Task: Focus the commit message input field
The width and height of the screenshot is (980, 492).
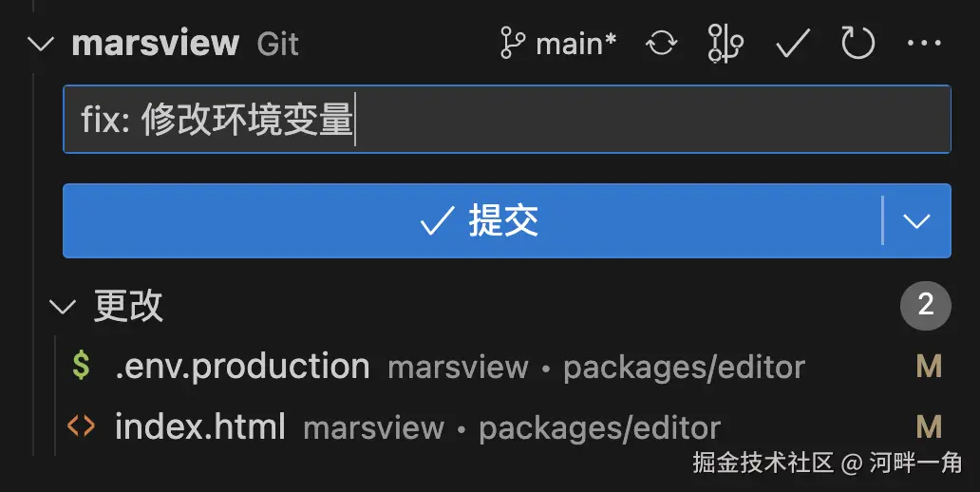Action: [507, 120]
